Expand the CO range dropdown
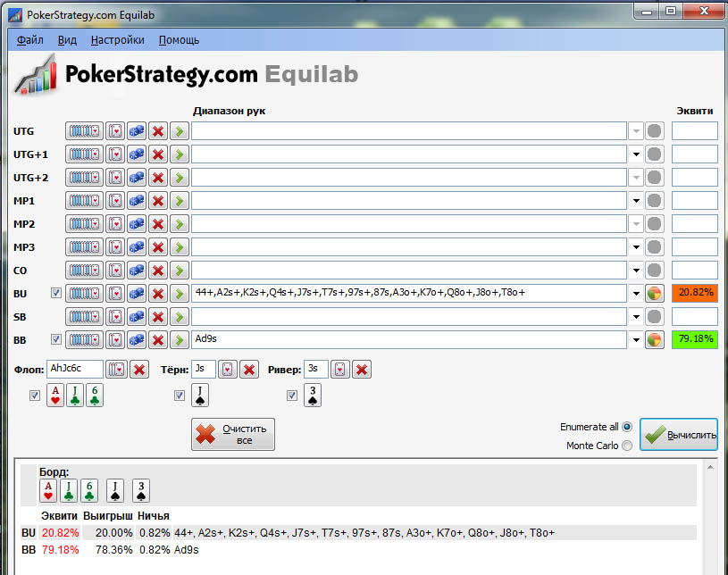 (x=636, y=271)
